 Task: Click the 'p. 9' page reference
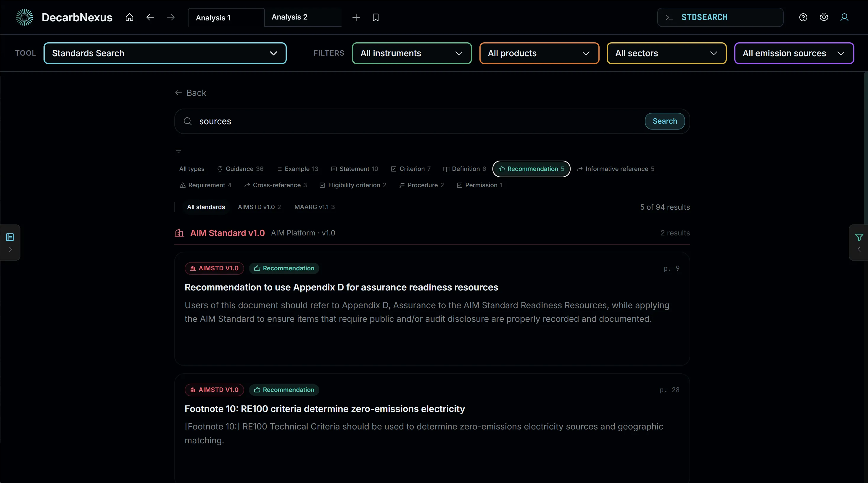pos(671,268)
